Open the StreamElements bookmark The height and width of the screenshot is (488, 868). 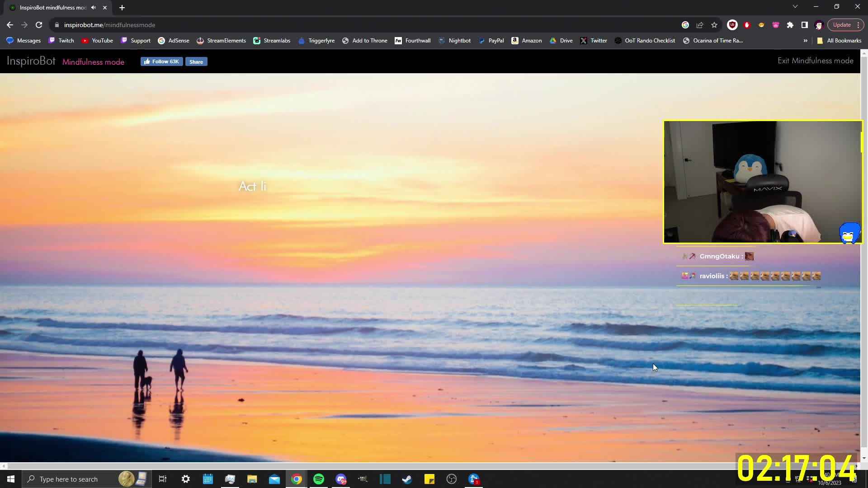[x=221, y=41]
